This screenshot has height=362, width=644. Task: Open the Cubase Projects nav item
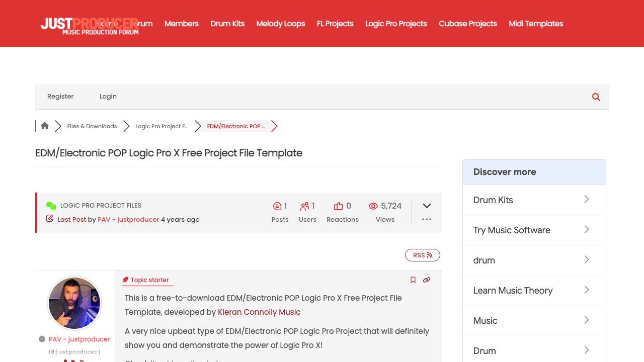point(468,24)
